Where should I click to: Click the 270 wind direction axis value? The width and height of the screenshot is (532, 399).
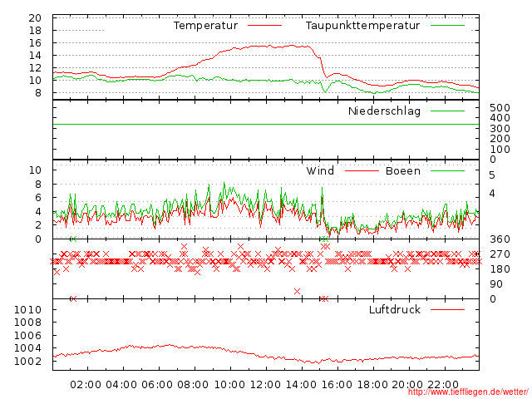pos(500,254)
